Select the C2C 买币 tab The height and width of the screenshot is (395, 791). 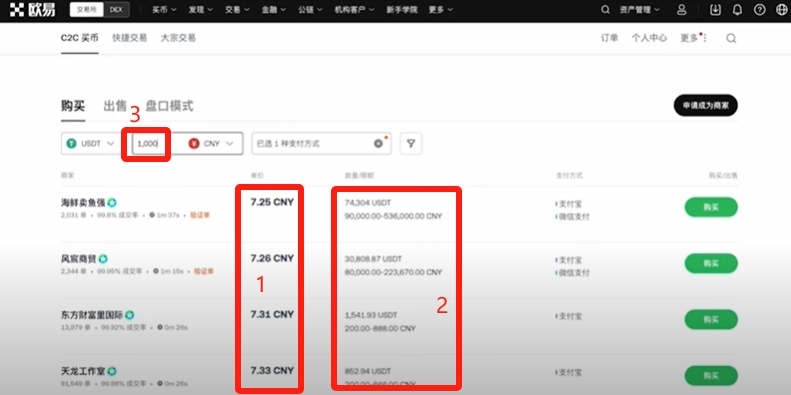[80, 38]
